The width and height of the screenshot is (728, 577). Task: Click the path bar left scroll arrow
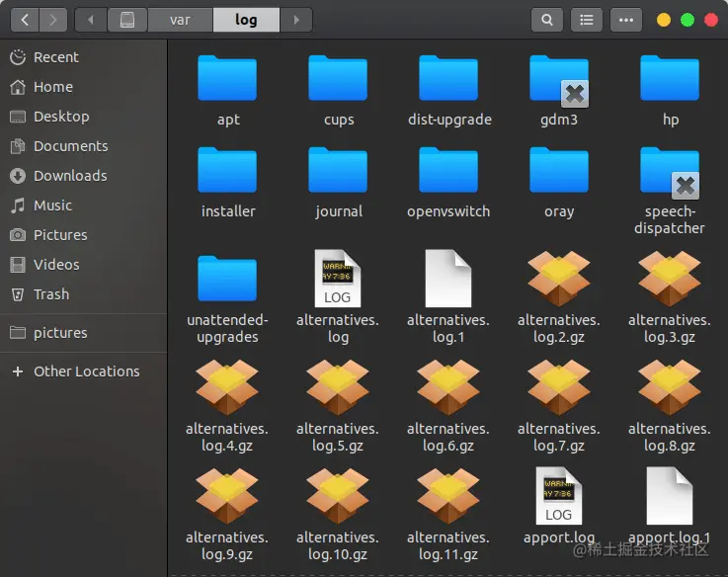click(91, 20)
